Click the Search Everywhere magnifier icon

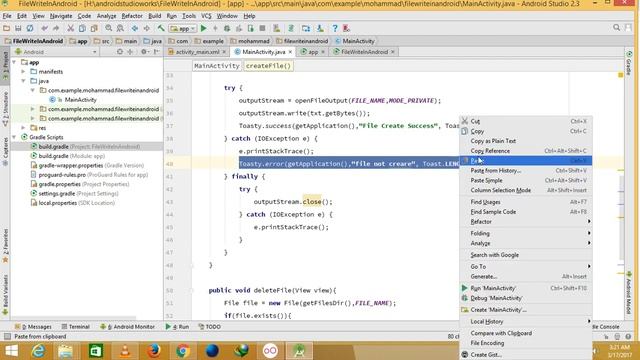coord(616,28)
